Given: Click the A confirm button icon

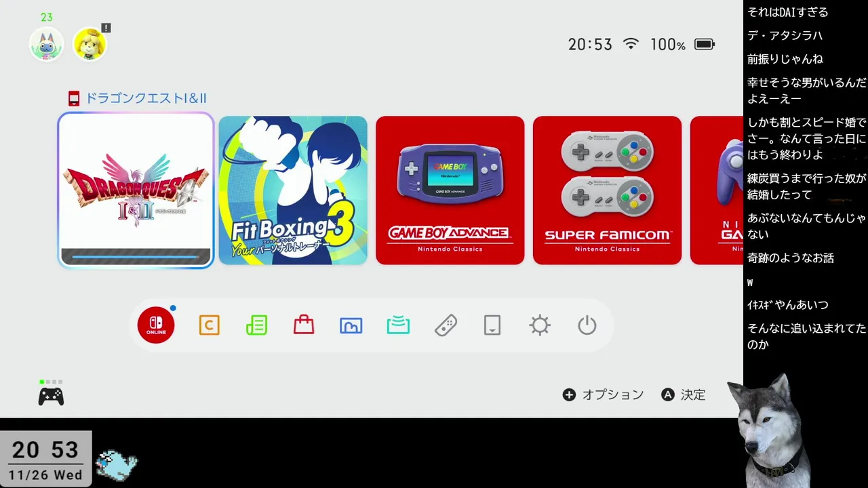Looking at the screenshot, I should point(668,394).
